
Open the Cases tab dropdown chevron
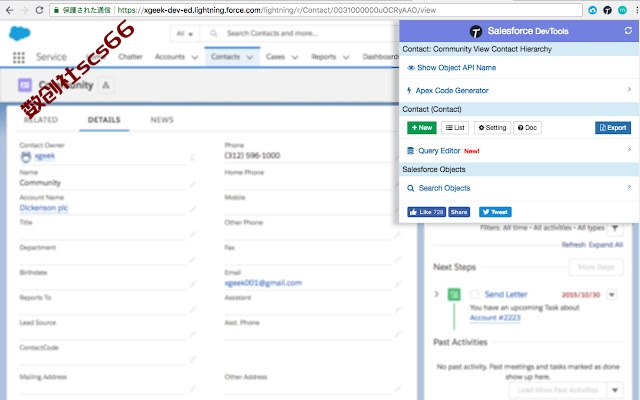[295, 57]
